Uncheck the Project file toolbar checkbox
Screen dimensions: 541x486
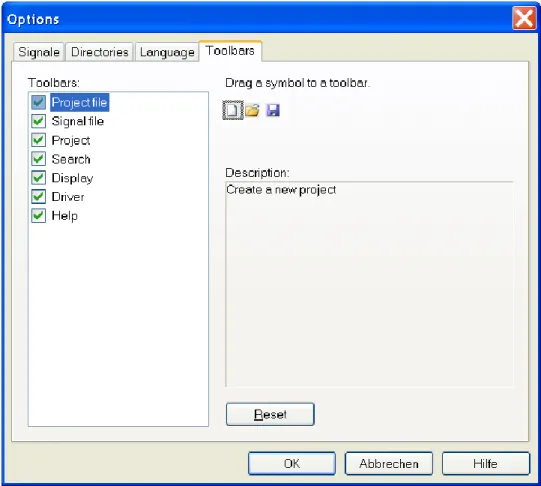click(x=38, y=102)
